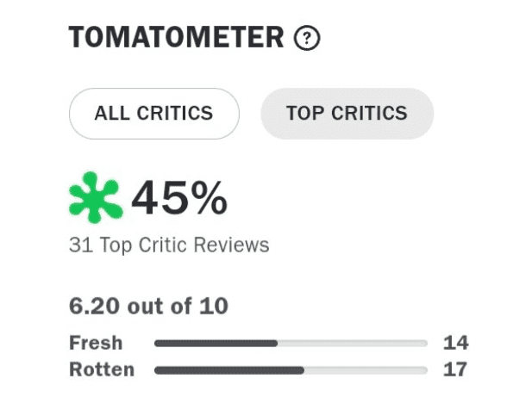
Task: Switch to the ALL CRITICS filter
Action: click(153, 114)
